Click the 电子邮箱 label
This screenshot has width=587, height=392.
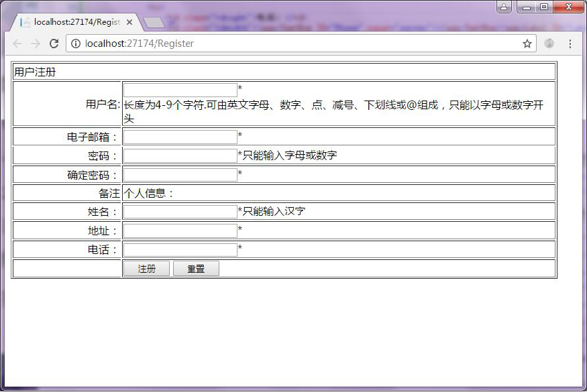(x=93, y=137)
